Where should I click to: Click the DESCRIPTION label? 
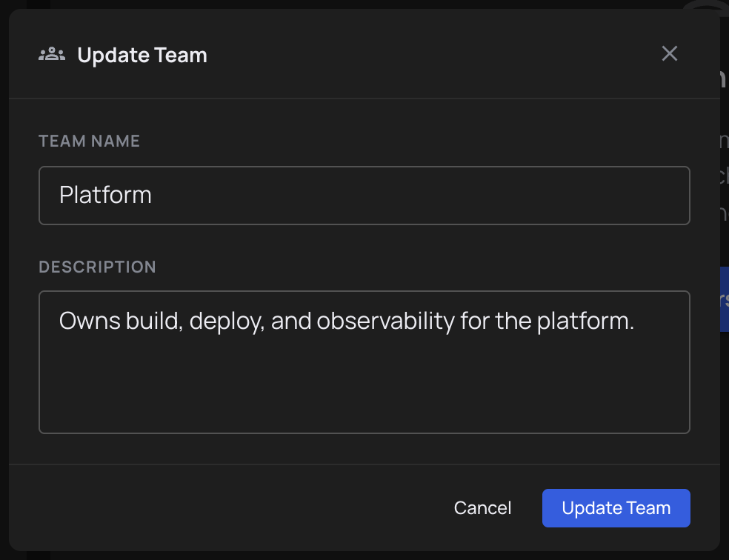[x=97, y=267]
